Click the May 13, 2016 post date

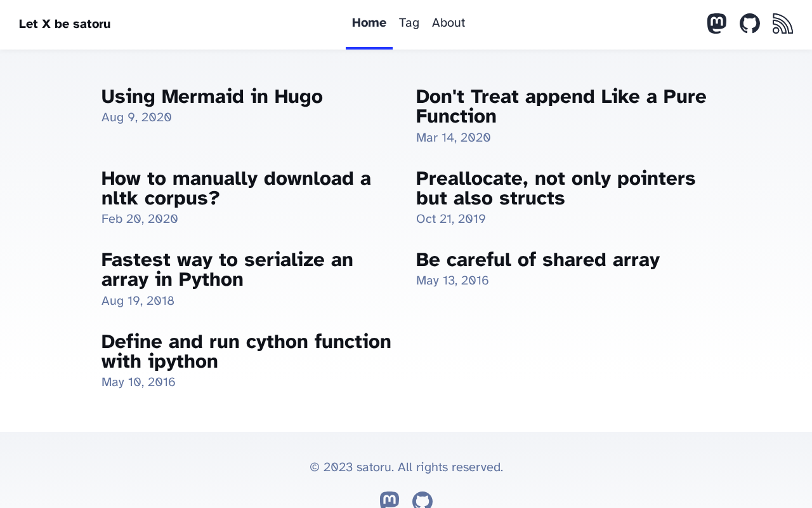pyautogui.click(x=452, y=281)
